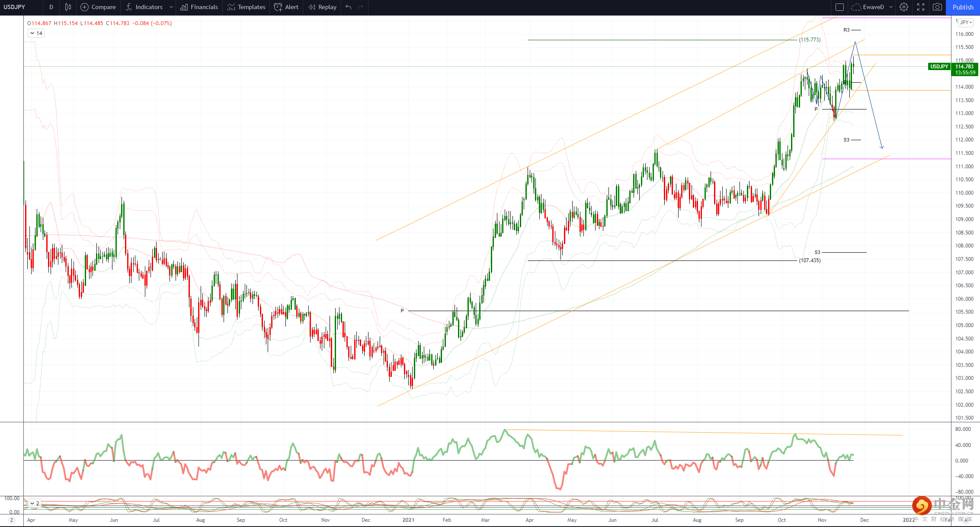Expand the Indicators favorites dropdown arrow
980x527 pixels.
(x=171, y=7)
